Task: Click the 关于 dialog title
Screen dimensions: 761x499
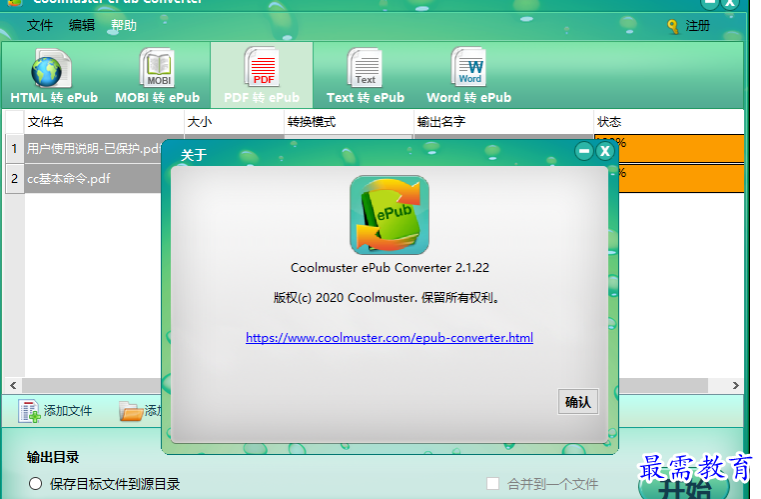Action: pos(194,155)
